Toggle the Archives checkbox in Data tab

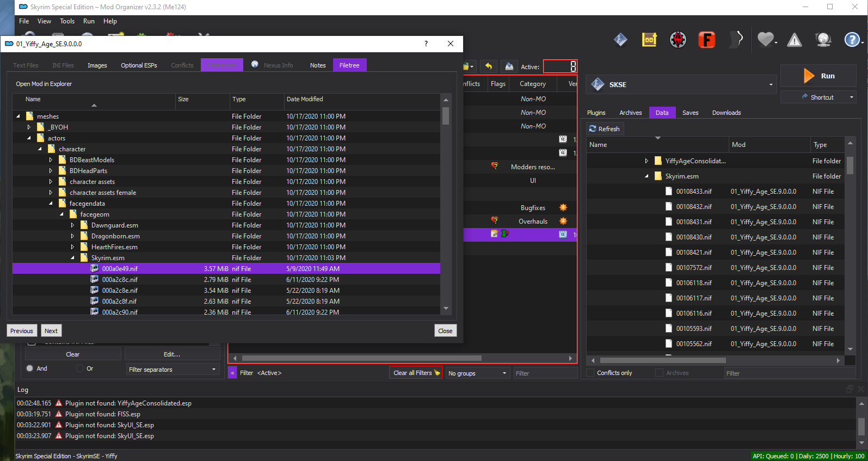[x=660, y=373]
